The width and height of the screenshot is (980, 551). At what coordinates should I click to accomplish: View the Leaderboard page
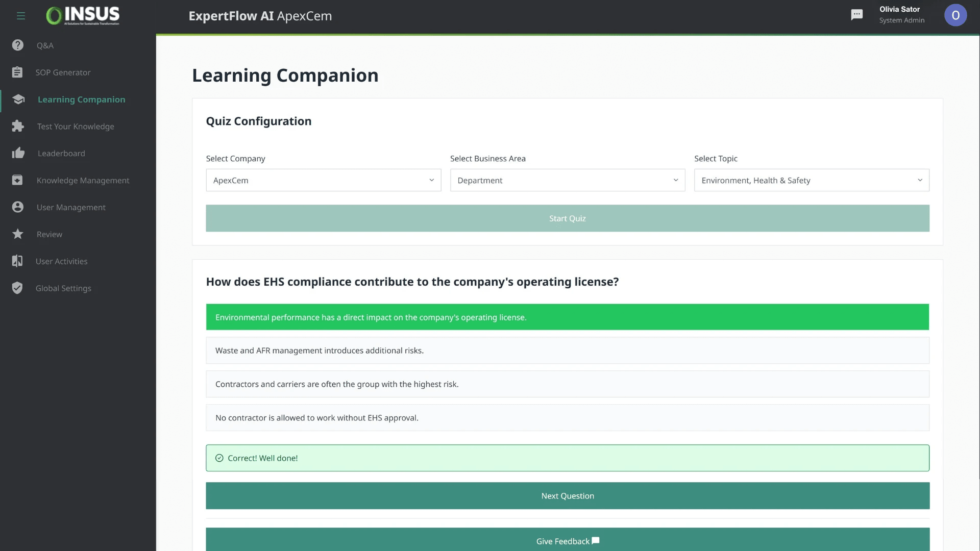61,154
